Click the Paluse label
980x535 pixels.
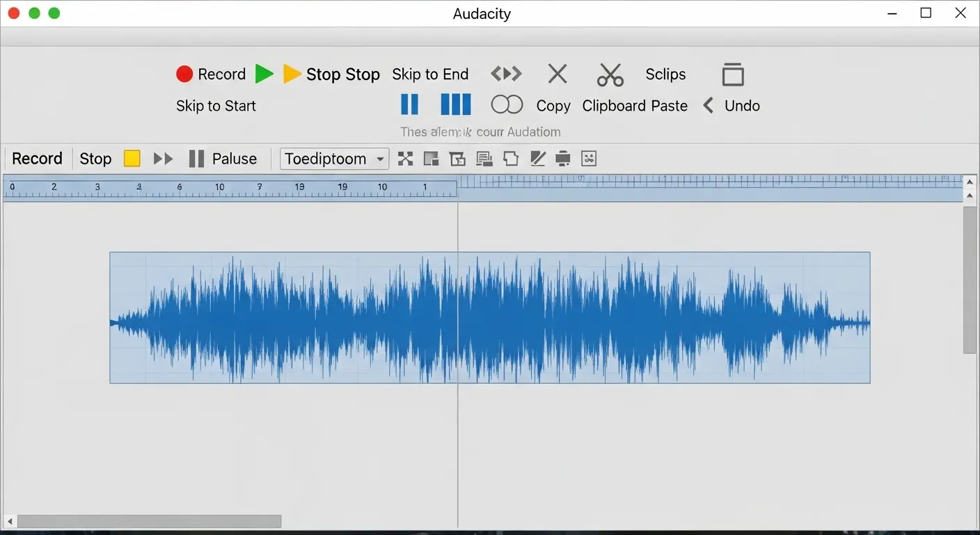[x=235, y=159]
